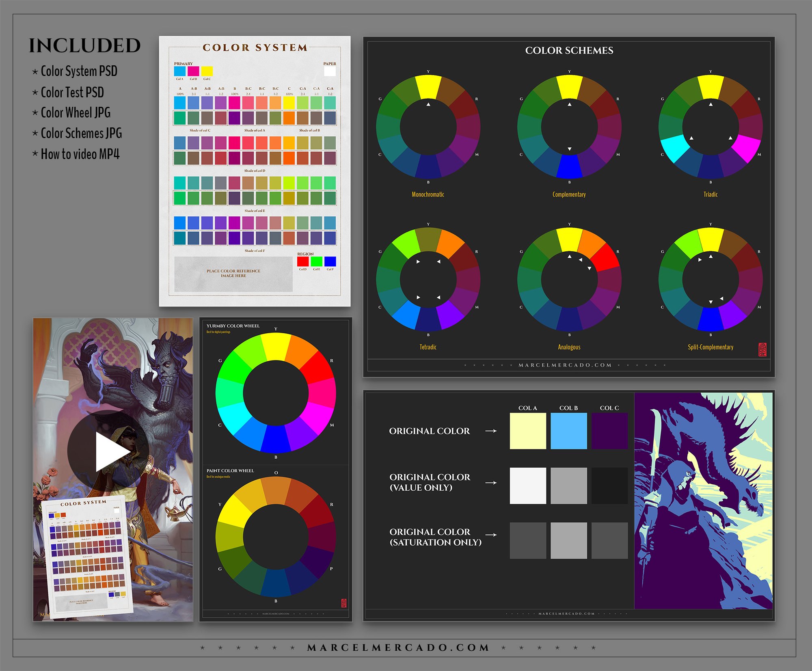Click the How to video MP4 item
Viewport: 812px width, 671px height.
pos(80,154)
